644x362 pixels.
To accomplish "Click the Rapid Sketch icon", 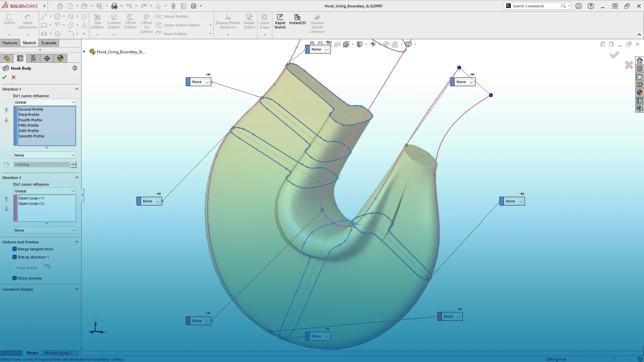I will click(x=280, y=17).
